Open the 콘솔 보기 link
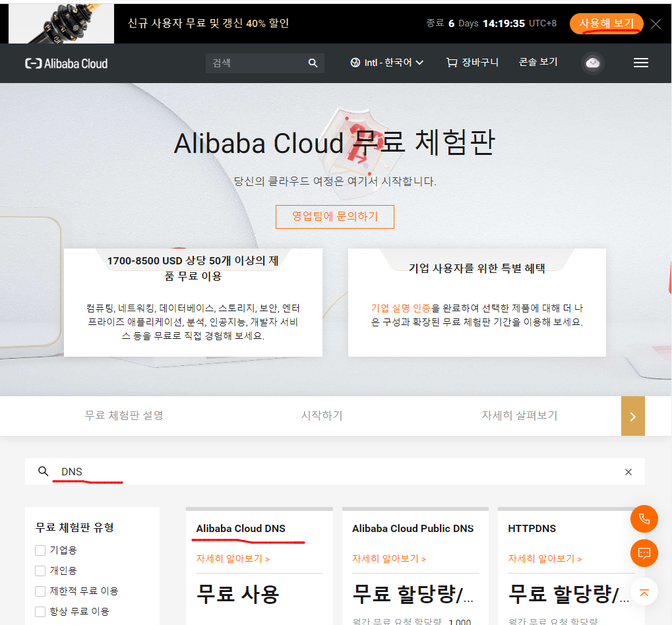The width and height of the screenshot is (672, 625). pyautogui.click(x=538, y=62)
